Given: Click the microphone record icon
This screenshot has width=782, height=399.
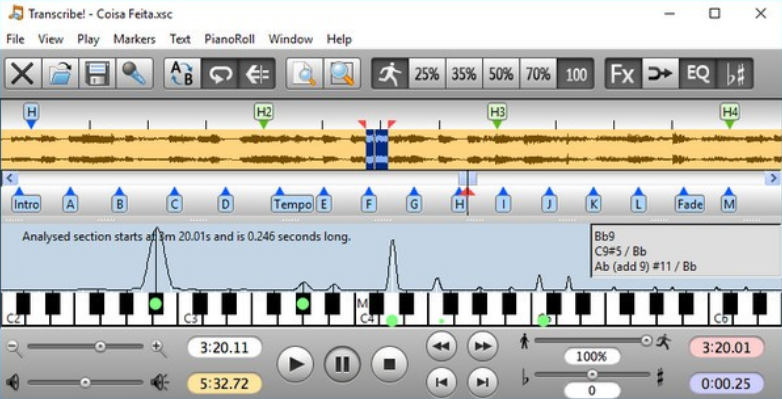Looking at the screenshot, I should [134, 74].
